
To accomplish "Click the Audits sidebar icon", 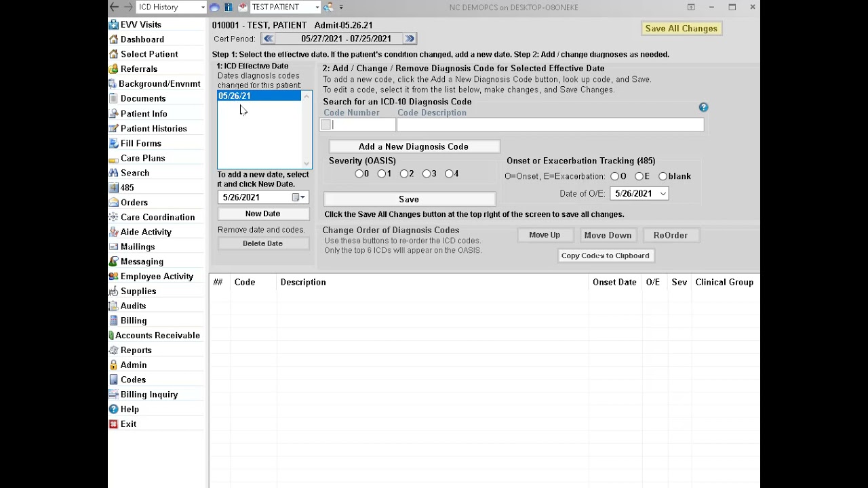I will [113, 306].
